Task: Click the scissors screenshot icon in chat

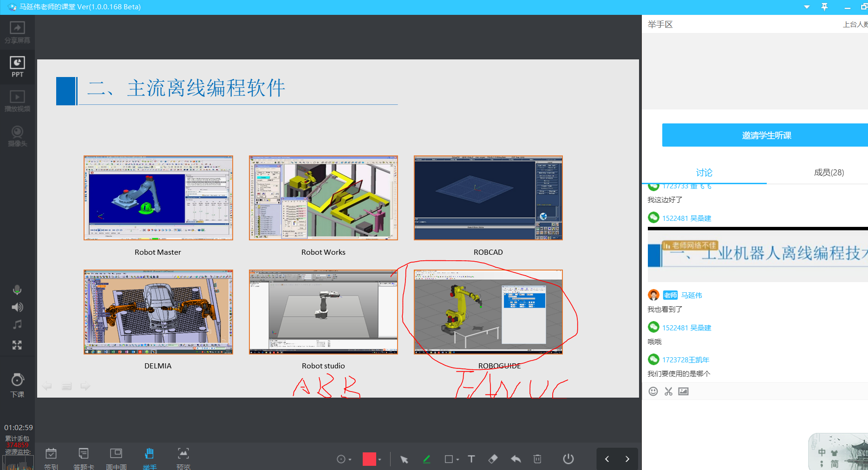Action: click(x=668, y=391)
